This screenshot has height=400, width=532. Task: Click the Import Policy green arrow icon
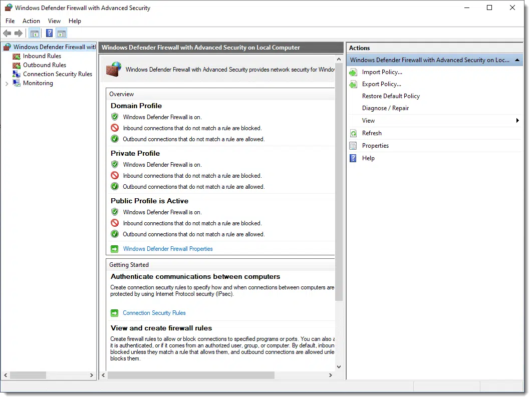pyautogui.click(x=353, y=72)
